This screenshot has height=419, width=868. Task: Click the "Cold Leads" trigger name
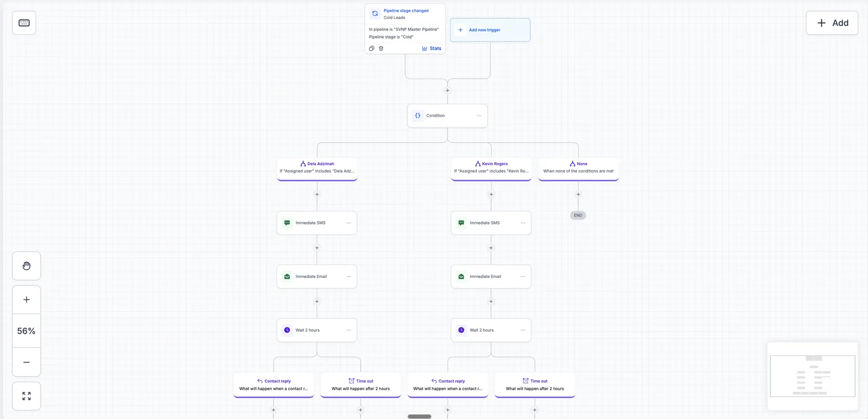tap(394, 18)
